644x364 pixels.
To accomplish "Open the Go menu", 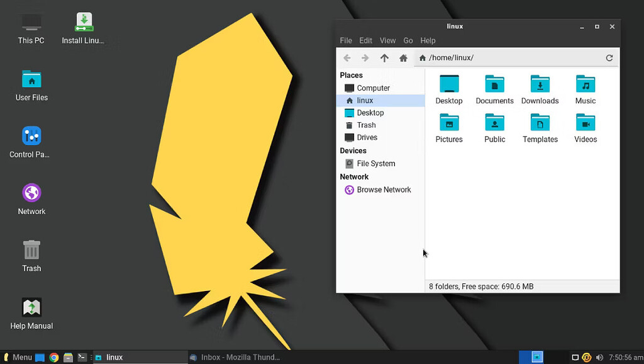I will pyautogui.click(x=408, y=40).
